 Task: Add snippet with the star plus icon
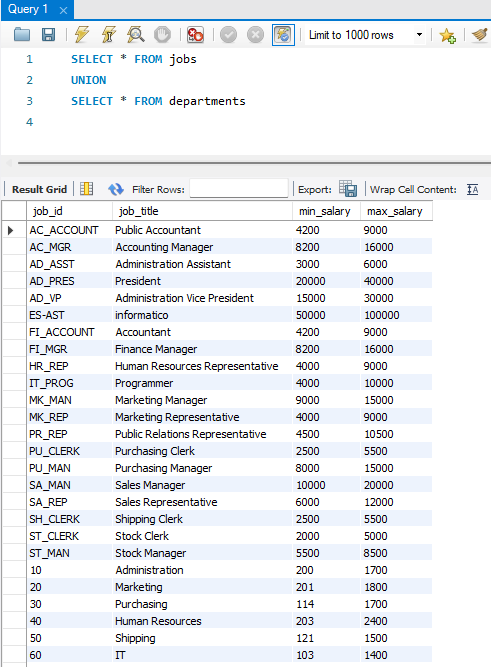click(447, 35)
